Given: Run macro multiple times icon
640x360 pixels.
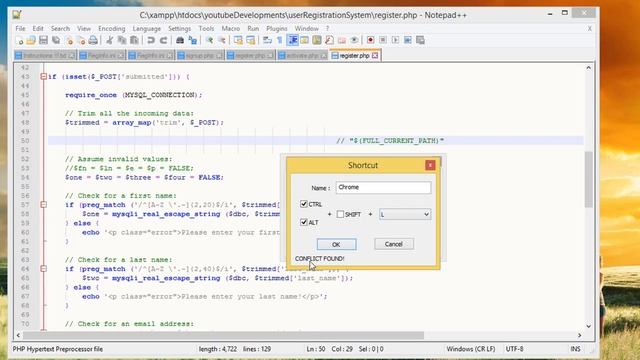Looking at the screenshot, I should [408, 40].
